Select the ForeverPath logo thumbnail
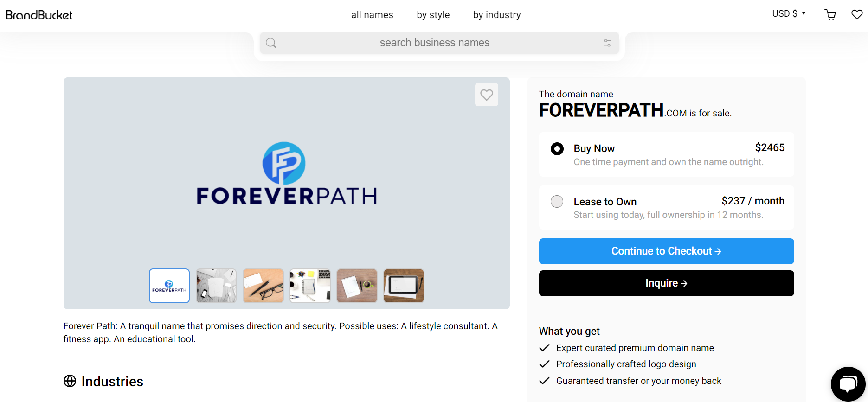Image resolution: width=868 pixels, height=402 pixels. tap(169, 286)
